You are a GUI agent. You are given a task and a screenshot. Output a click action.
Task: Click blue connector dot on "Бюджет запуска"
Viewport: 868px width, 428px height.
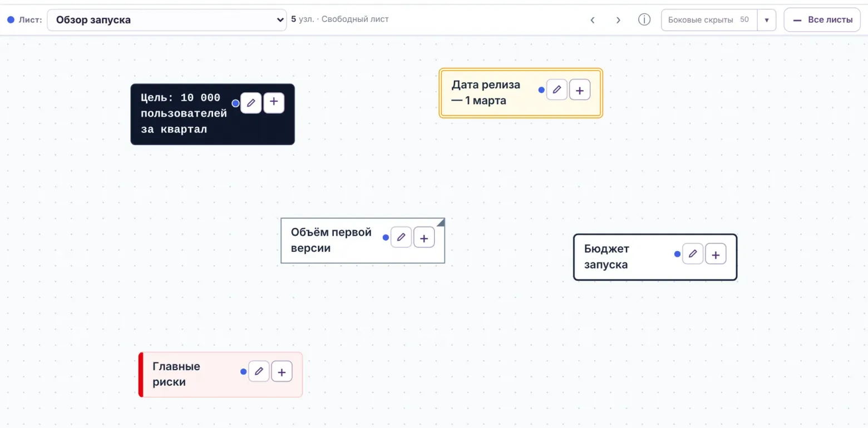click(x=677, y=254)
